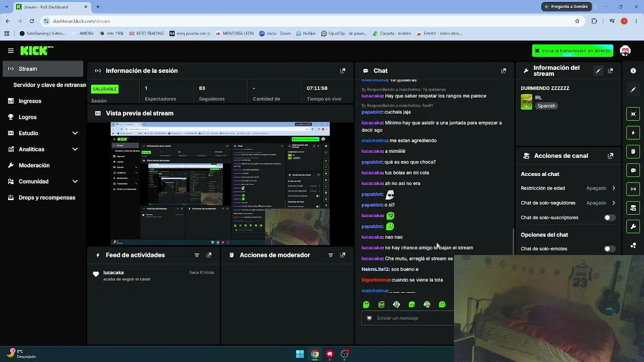The height and width of the screenshot is (362, 644).
Task: Click the Kick logo
Action: tap(36, 50)
